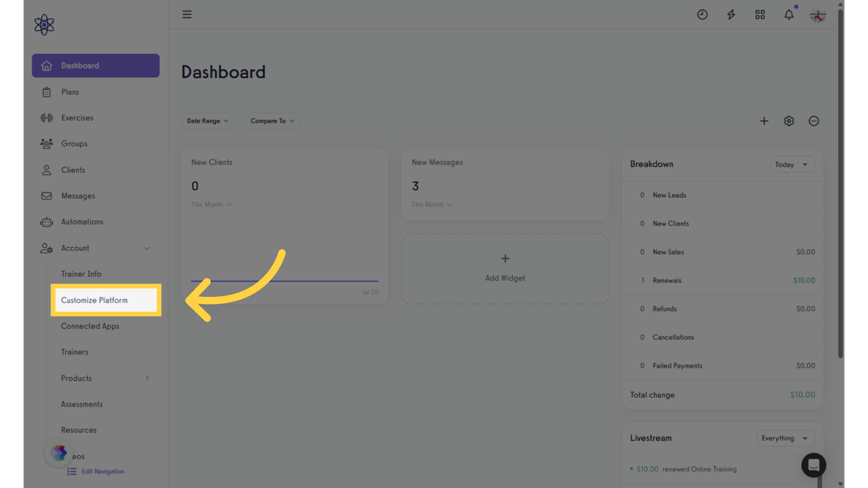Open the dashboard settings gear icon
The width and height of the screenshot is (868, 488).
[789, 121]
